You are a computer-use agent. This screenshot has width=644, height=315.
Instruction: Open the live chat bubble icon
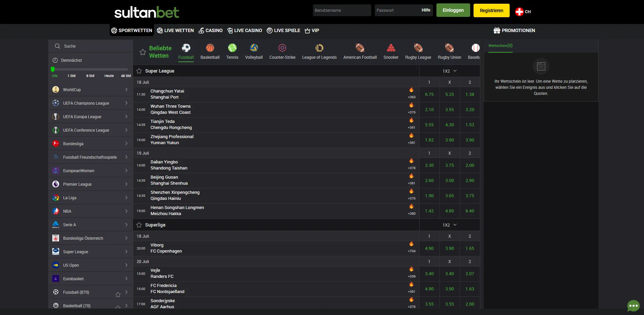(x=634, y=306)
